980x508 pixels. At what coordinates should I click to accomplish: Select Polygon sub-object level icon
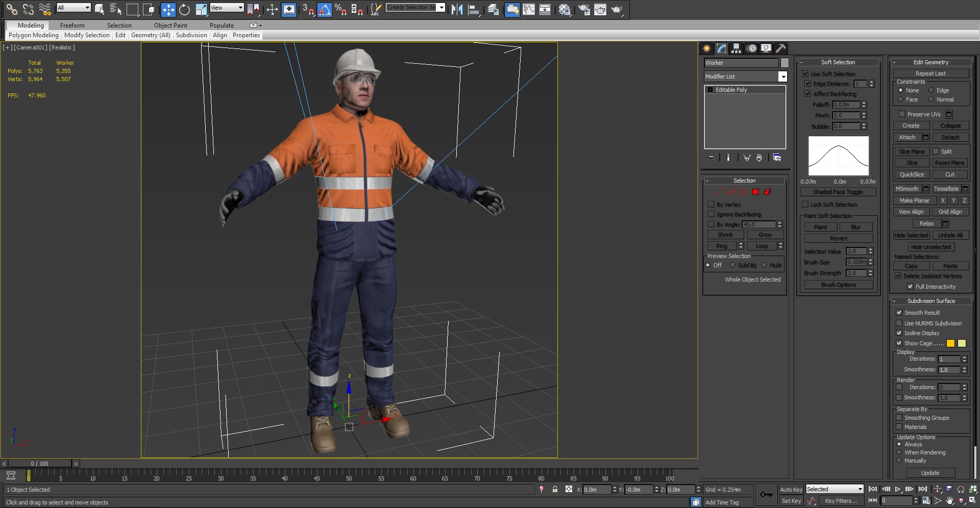[755, 192]
